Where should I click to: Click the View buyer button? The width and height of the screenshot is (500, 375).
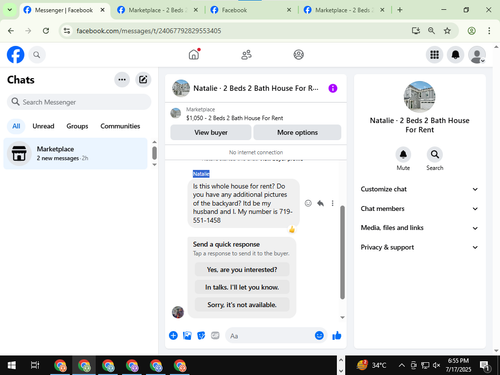pyautogui.click(x=211, y=133)
